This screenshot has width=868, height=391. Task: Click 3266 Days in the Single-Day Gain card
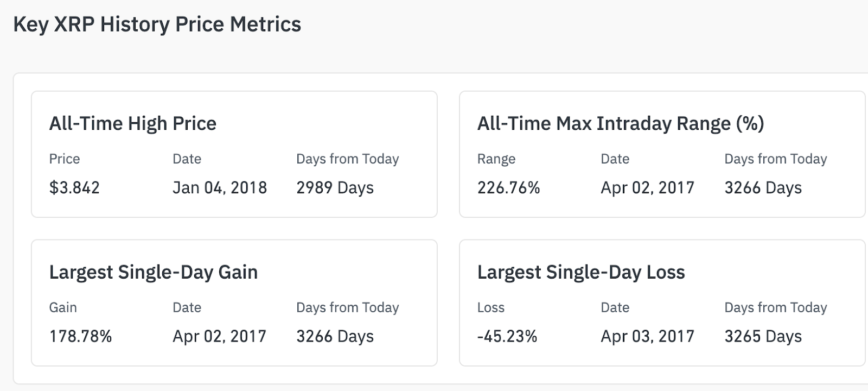coord(335,337)
